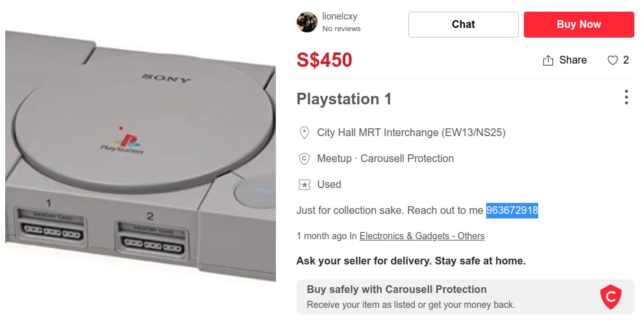The width and height of the screenshot is (644, 328).
Task: Open the Electronics & Gadgets - Others category
Action: (422, 236)
